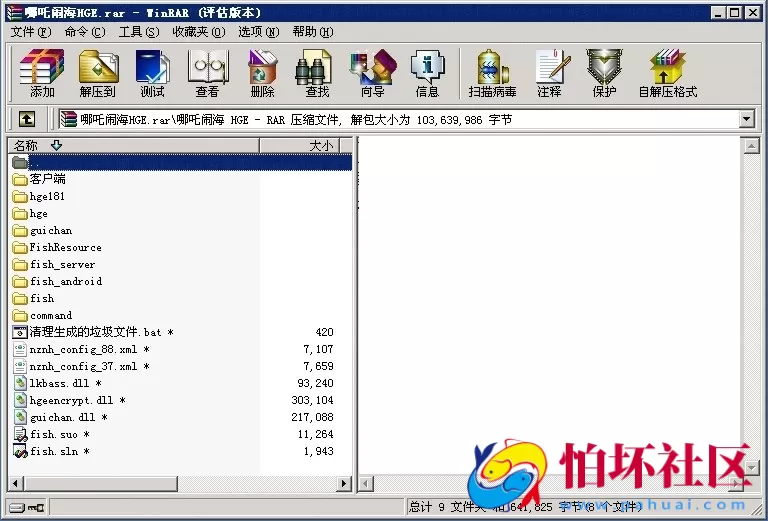The width and height of the screenshot is (768, 521).
Task: Click file list horizontal scrollbar left arrow
Action: [x=16, y=484]
